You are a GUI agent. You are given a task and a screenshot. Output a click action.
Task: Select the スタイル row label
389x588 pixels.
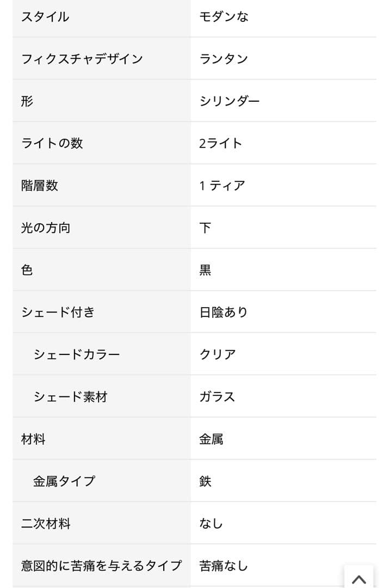pos(46,16)
